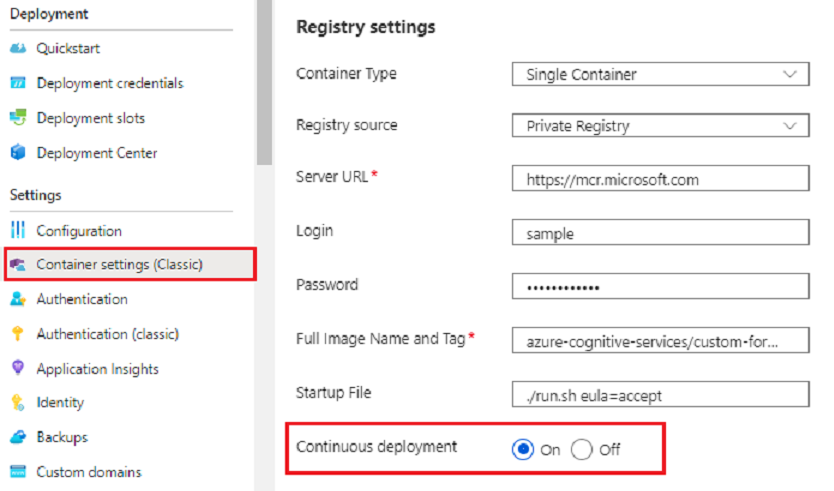Click the Startup File input box
Image resolution: width=834 pixels, height=491 pixels.
coord(660,395)
